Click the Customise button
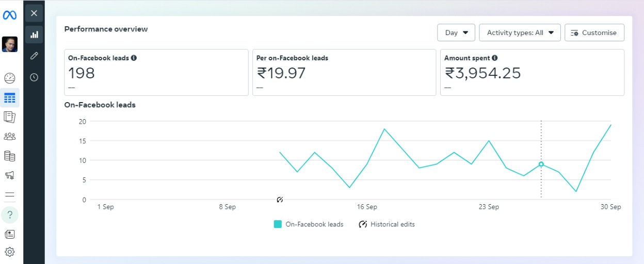This screenshot has width=644, height=264. (594, 32)
